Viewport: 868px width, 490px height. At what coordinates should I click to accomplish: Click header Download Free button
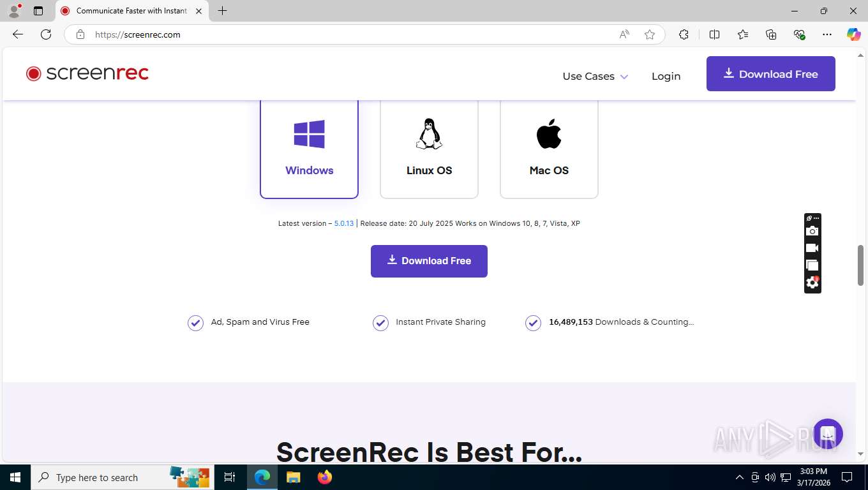[770, 74]
